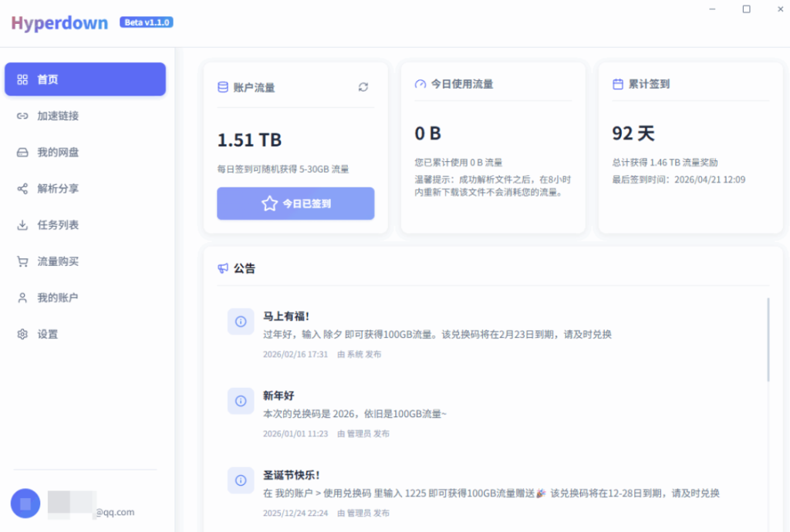Click the gauge icon beside 今日使用流量

420,84
